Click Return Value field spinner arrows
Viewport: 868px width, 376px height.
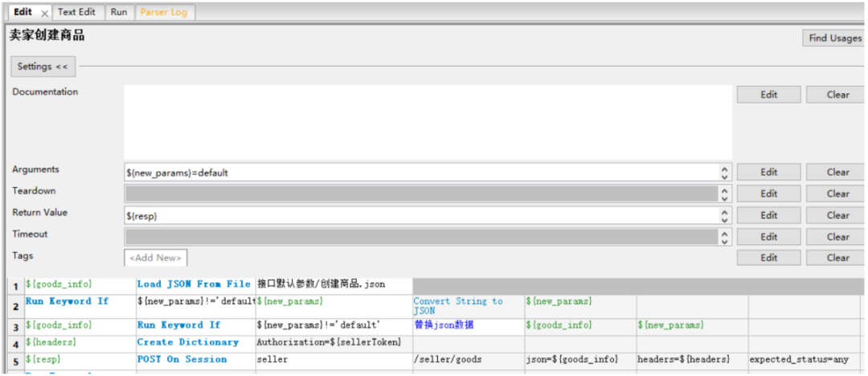tap(725, 215)
